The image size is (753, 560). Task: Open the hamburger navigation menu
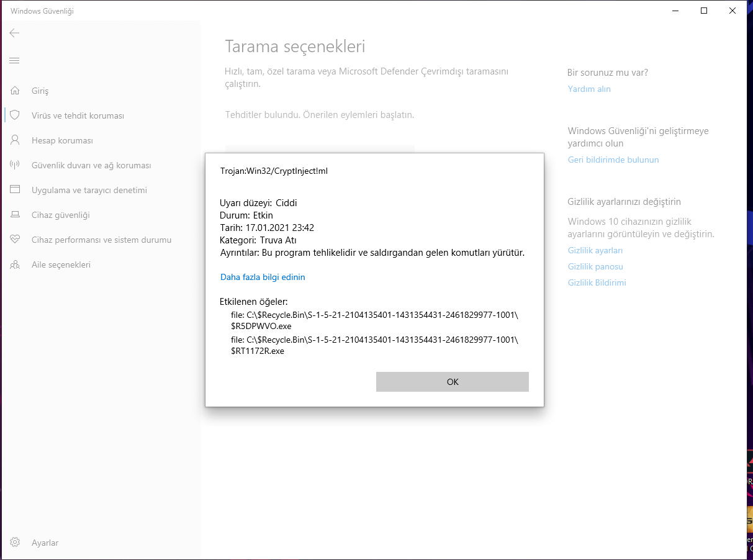(14, 60)
